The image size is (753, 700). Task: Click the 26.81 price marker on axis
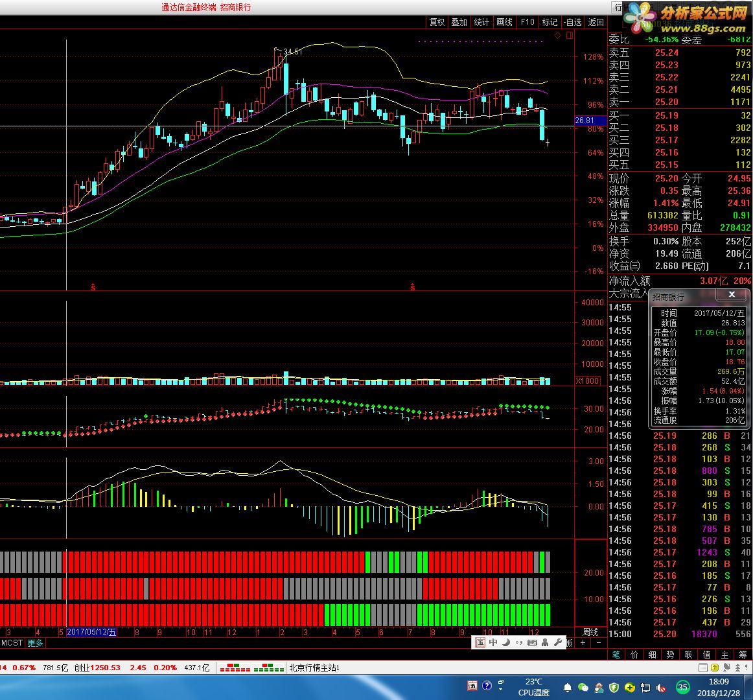click(590, 121)
